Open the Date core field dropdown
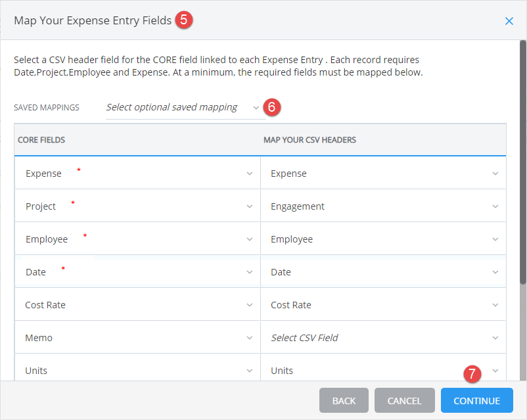Viewport: 527px width, 420px height. 137,272
